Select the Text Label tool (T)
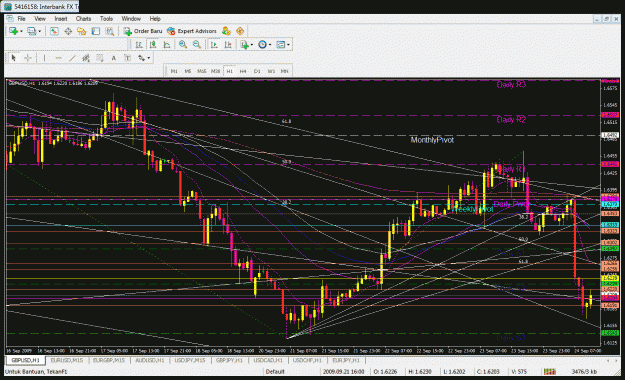The image size is (625, 380). point(128,58)
